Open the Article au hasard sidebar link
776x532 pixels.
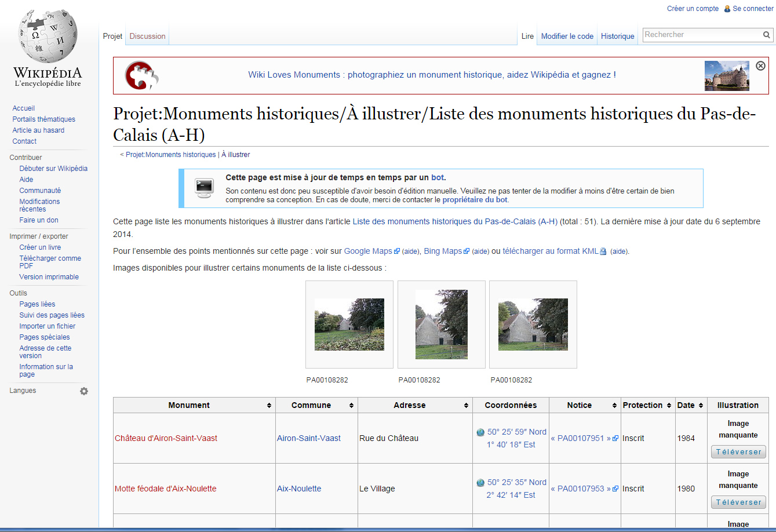pos(38,130)
